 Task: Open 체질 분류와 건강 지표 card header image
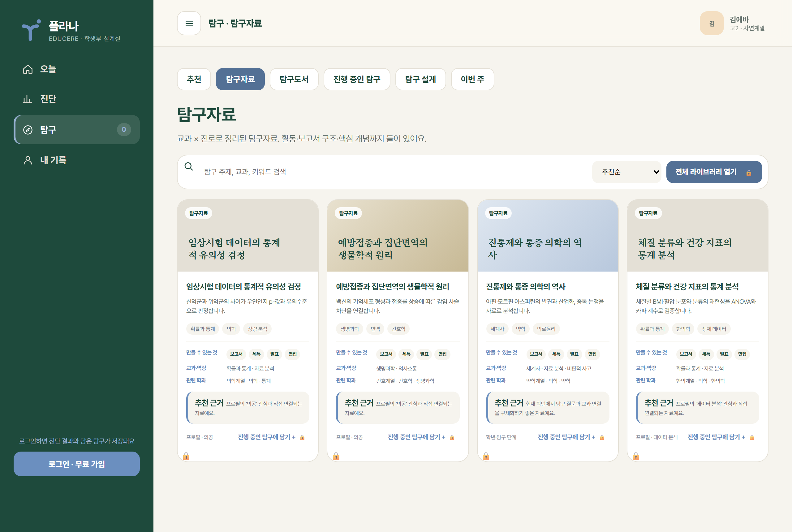pos(698,236)
